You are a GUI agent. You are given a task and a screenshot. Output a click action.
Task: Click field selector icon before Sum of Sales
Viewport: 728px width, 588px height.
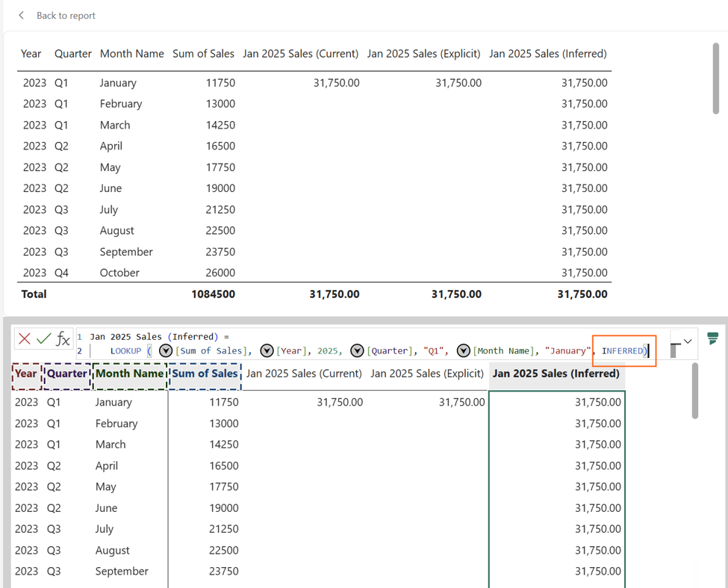(x=166, y=350)
